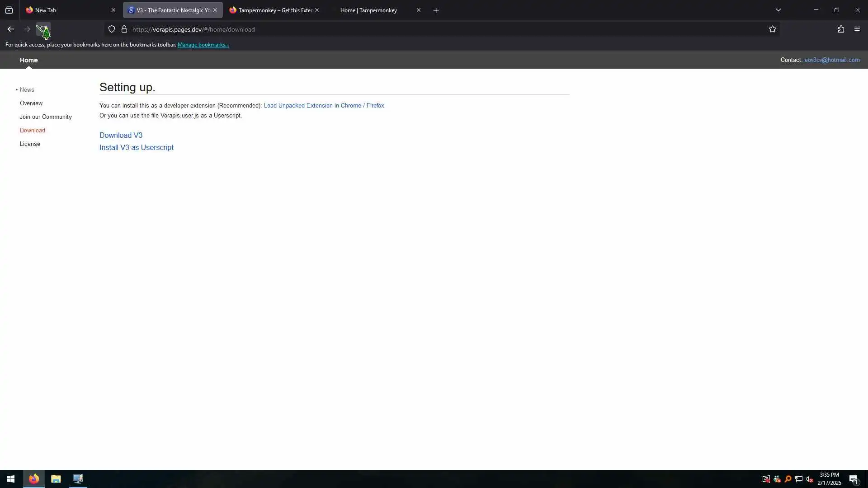Open the Firefox hamburger application menu
Viewport: 868px width, 488px height.
[x=857, y=29]
